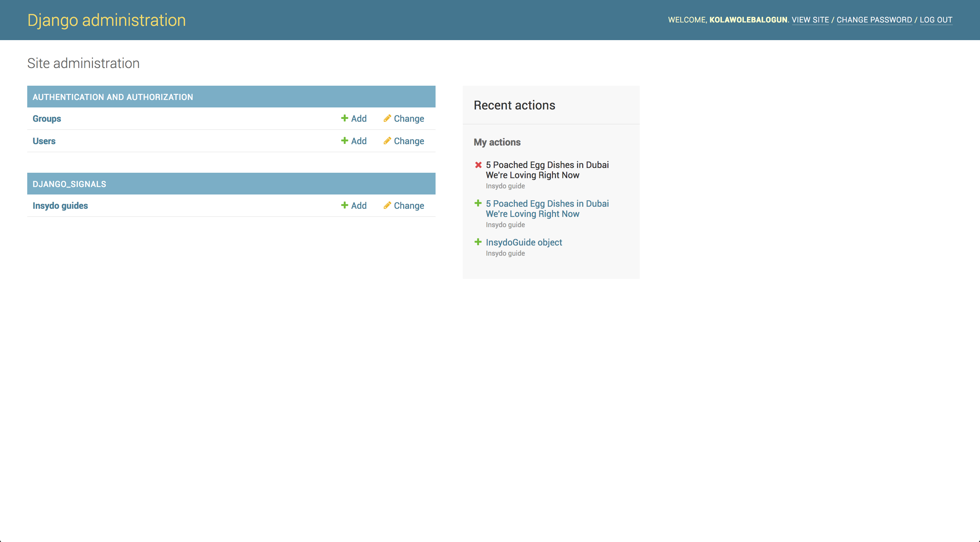Click the pencil icon in Insydo guides row
Screen dimensions: 980x542
pyautogui.click(x=387, y=205)
